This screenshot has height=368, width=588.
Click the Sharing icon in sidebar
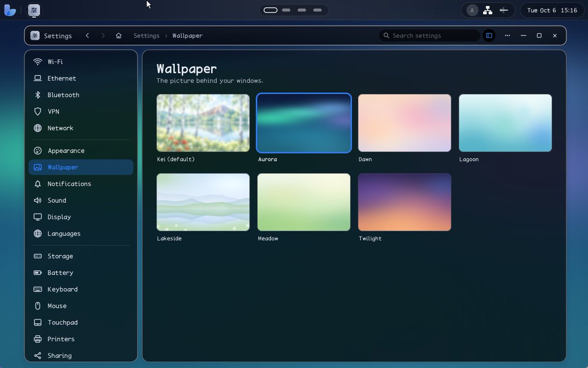tap(38, 356)
